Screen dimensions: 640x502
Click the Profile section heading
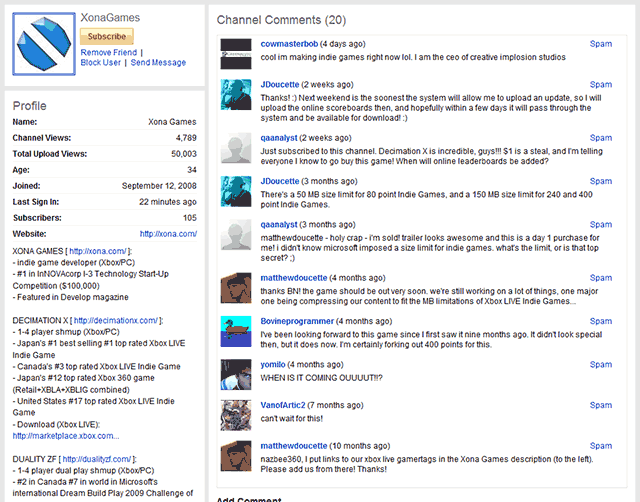click(x=29, y=106)
